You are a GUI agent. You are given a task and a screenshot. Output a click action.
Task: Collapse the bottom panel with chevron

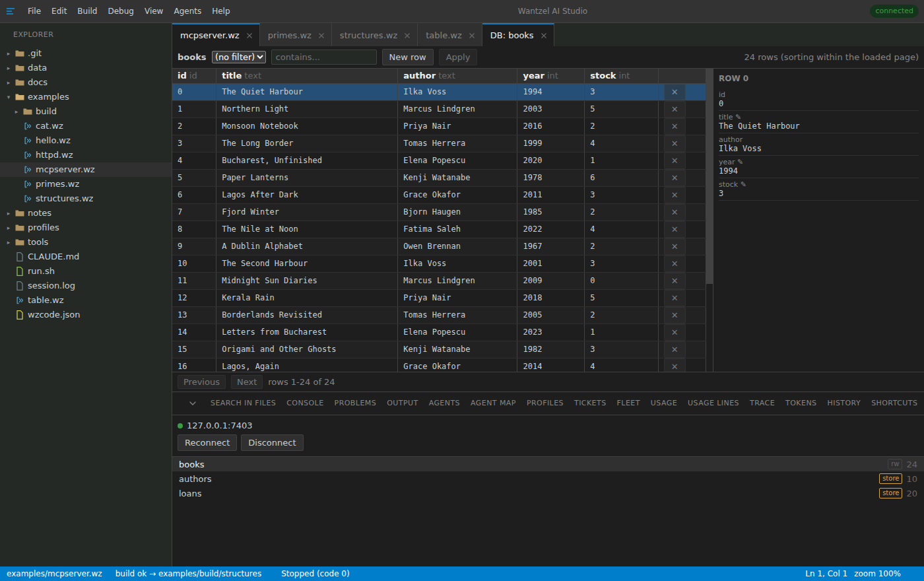pyautogui.click(x=193, y=403)
